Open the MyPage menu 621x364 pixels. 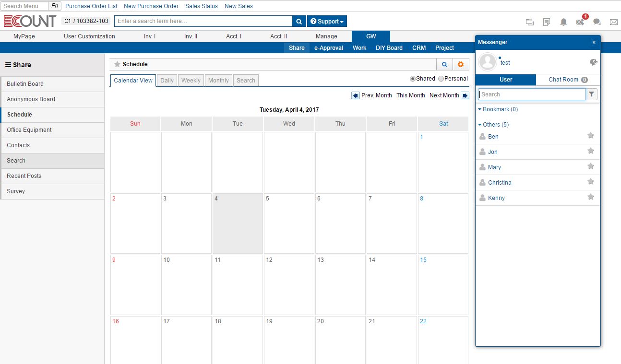pos(24,36)
